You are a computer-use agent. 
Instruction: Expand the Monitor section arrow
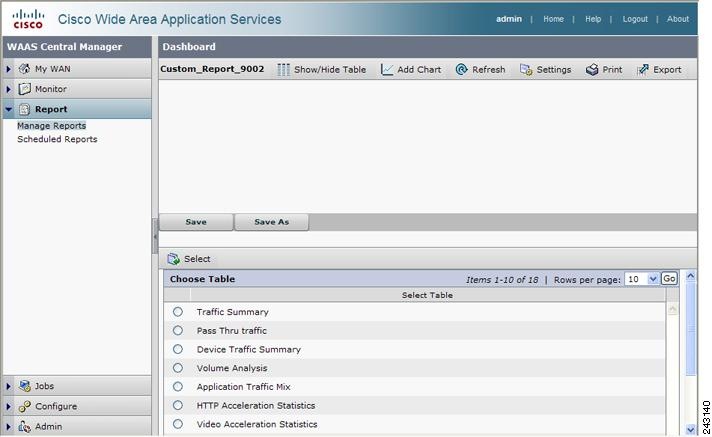(8, 89)
